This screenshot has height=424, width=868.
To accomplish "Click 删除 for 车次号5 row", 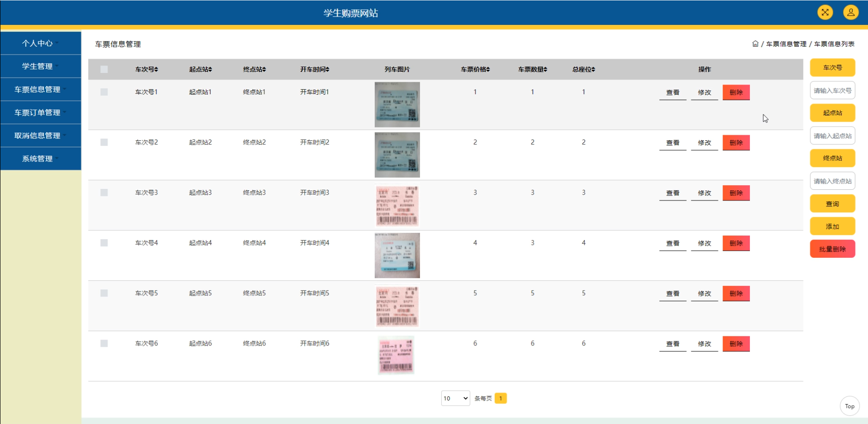I will point(736,294).
